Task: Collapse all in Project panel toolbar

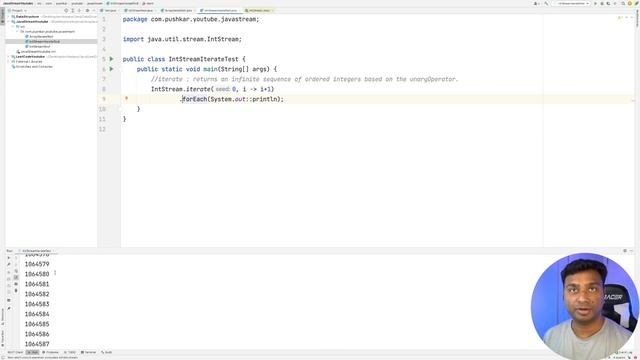Action: pyautogui.click(x=79, y=10)
